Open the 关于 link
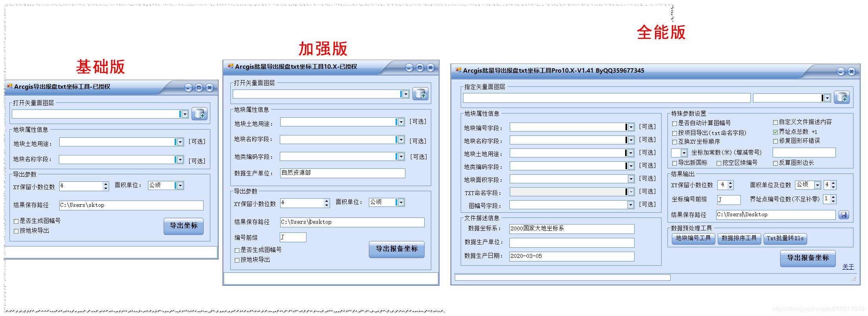The image size is (868, 316). (848, 267)
